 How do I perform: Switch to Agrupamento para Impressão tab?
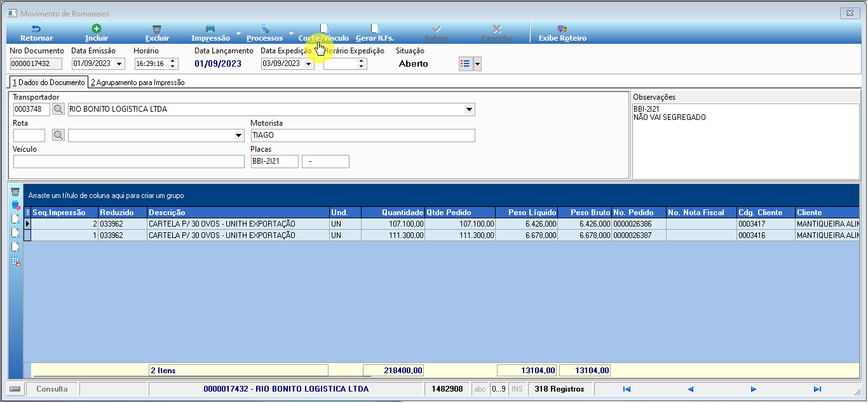coord(137,83)
